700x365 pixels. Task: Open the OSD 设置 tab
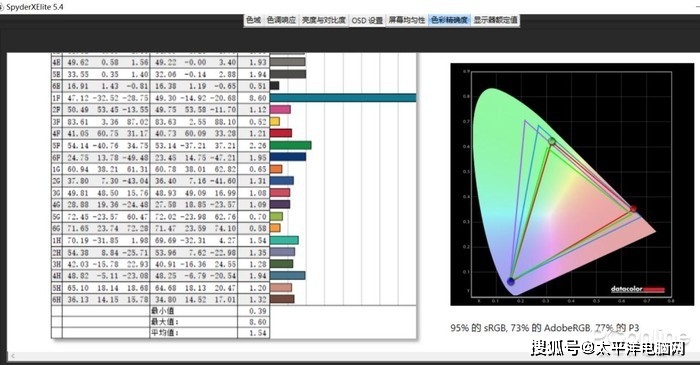click(x=367, y=21)
